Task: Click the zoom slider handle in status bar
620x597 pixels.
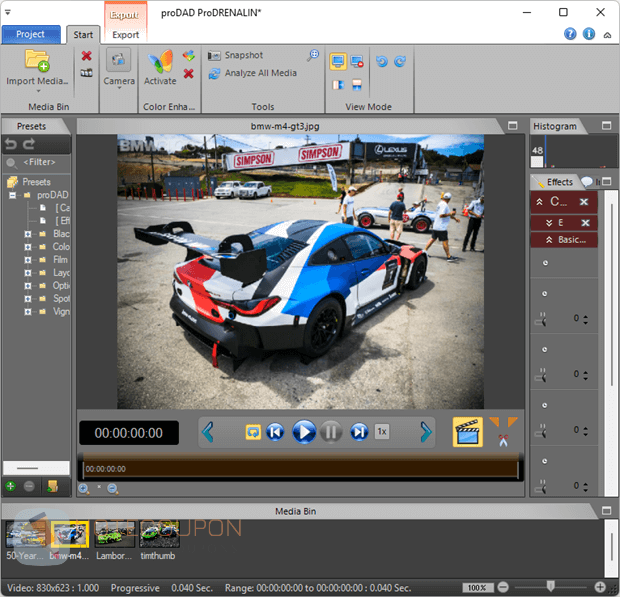Action: 550,586
